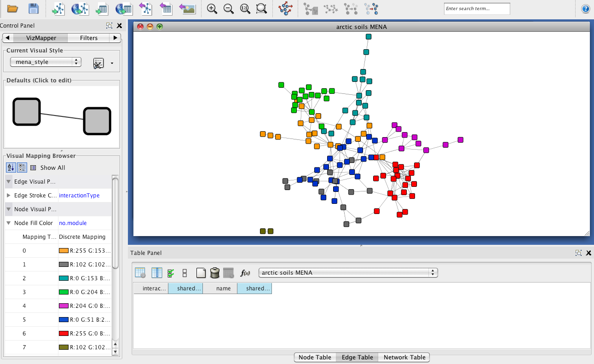
Task: Save the session using the floppy disk icon
Action: (34, 9)
